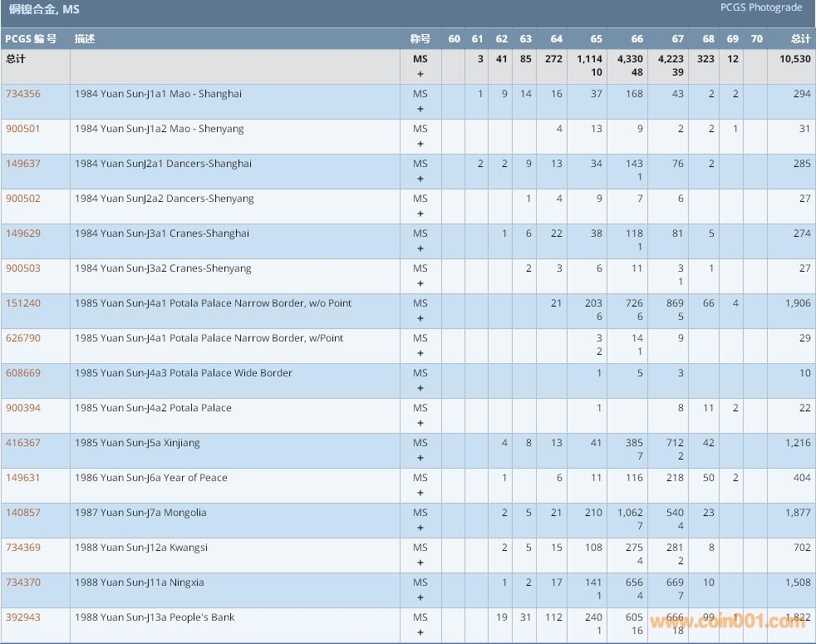Select PCGS number 900394 link

pyautogui.click(x=23, y=408)
